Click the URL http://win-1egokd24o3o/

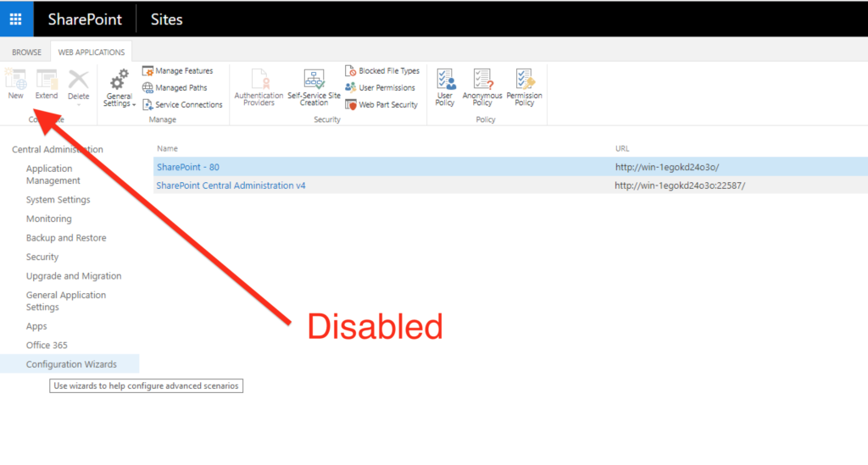click(x=667, y=167)
